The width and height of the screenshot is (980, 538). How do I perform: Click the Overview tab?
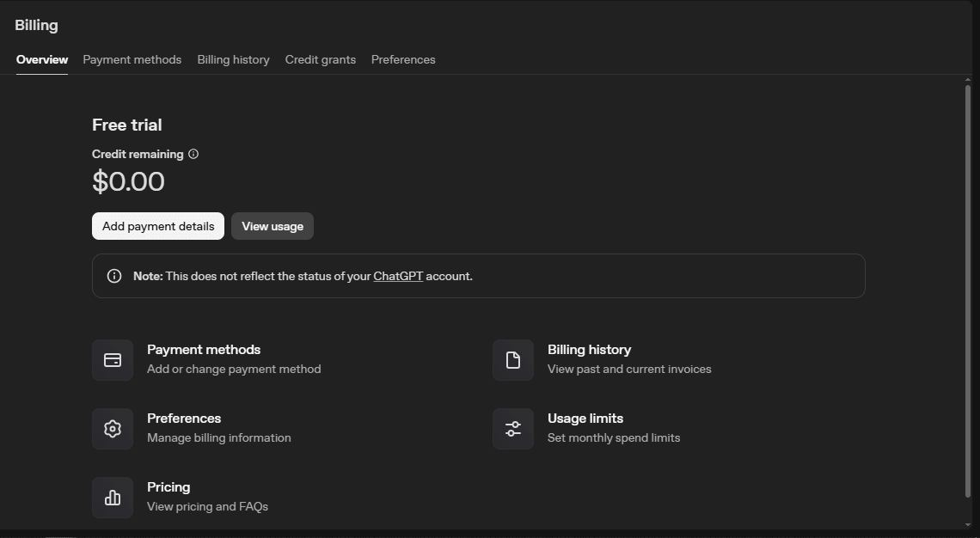41,59
